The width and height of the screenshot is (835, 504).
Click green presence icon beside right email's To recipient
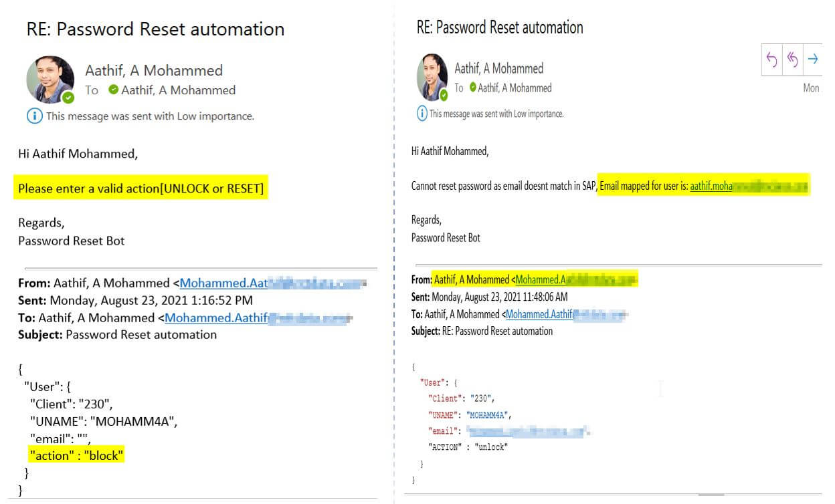coord(474,88)
